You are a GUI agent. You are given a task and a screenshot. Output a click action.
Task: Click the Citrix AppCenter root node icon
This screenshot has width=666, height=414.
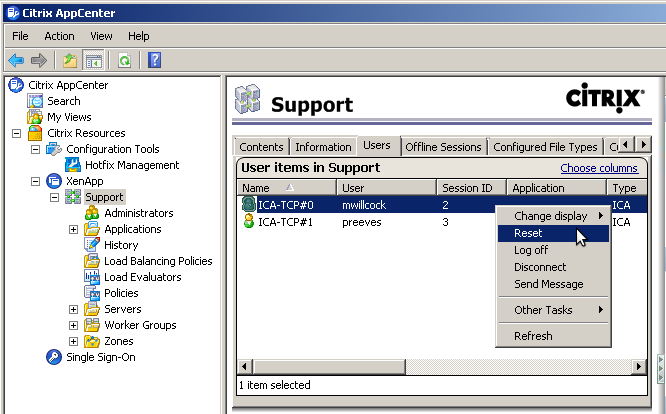click(16, 85)
